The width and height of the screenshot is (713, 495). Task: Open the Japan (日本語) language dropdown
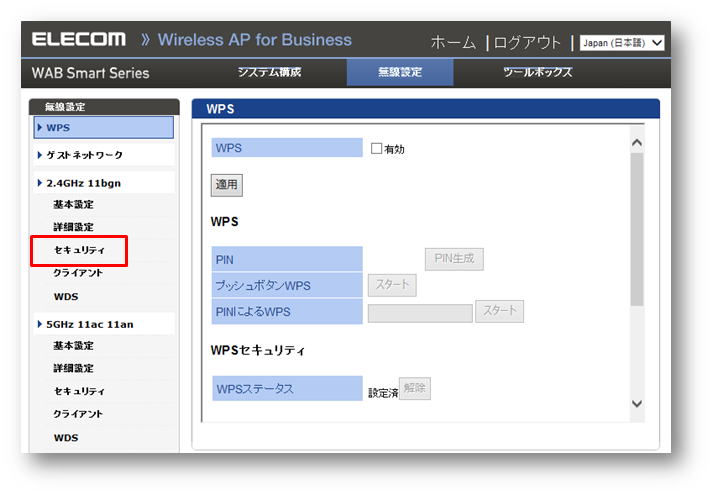622,43
